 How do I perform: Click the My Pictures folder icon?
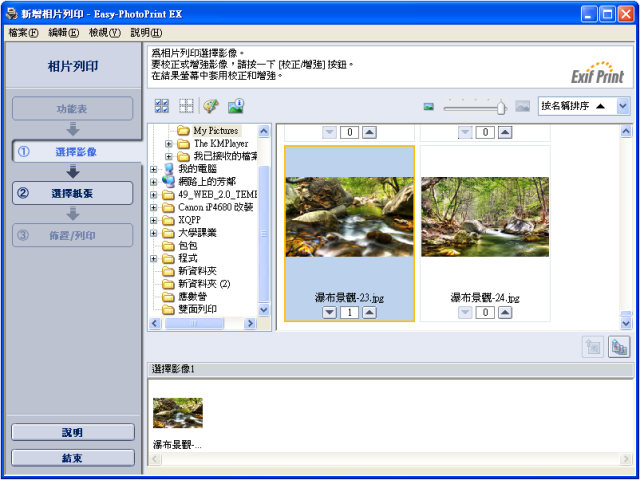(x=183, y=131)
